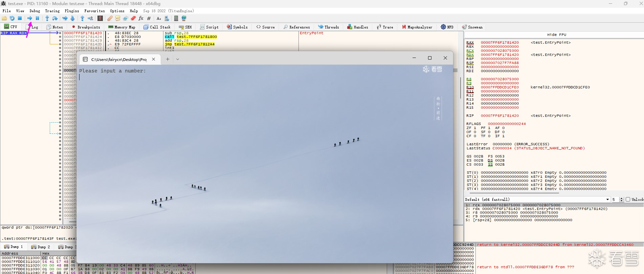The width and height of the screenshot is (644, 274).
Task: Open the Patches bandage icon
Action: pyautogui.click(x=110, y=18)
